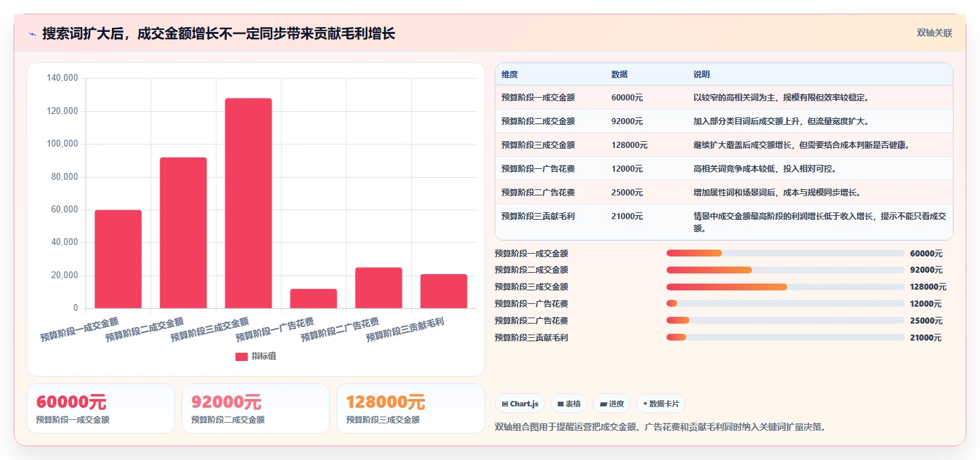Click 预算阶段一广告花费 in the table's 维度 column
The height and width of the screenshot is (460, 980).
[538, 169]
